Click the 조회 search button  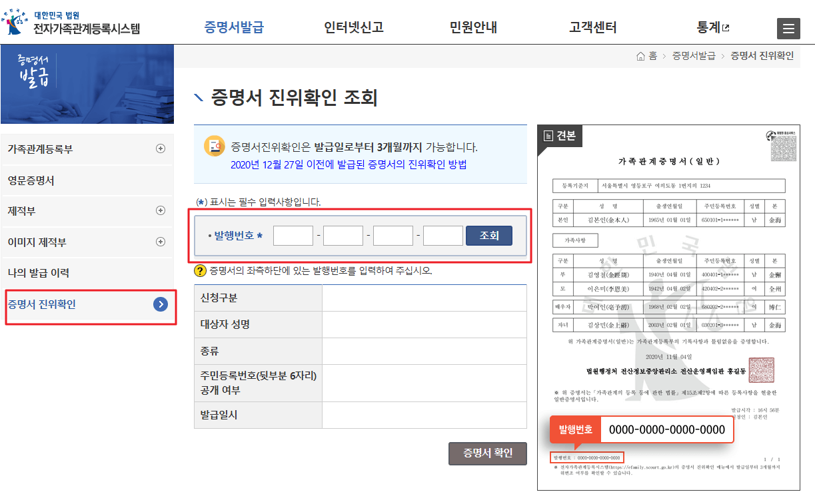pyautogui.click(x=488, y=235)
